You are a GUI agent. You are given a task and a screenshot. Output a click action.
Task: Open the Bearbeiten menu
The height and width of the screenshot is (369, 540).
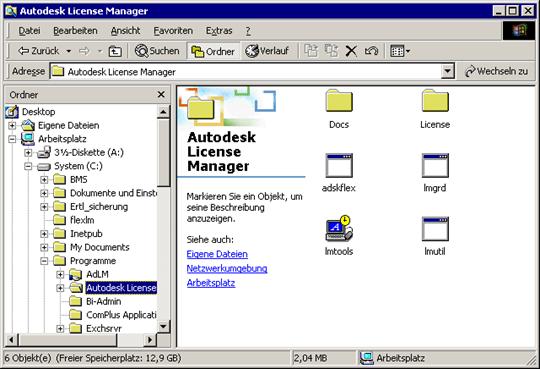[75, 31]
